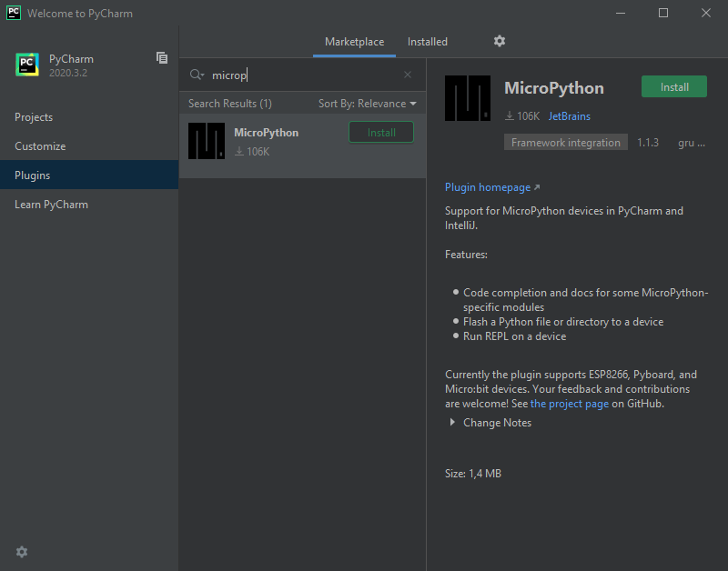
Task: Focus the plugin search field containing 'microp'
Action: [302, 75]
